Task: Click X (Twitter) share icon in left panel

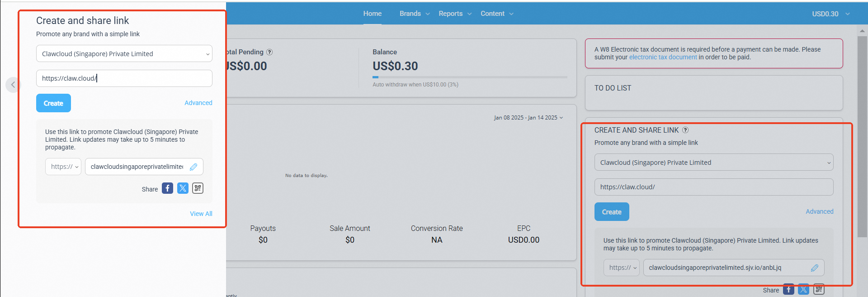Action: pos(183,188)
